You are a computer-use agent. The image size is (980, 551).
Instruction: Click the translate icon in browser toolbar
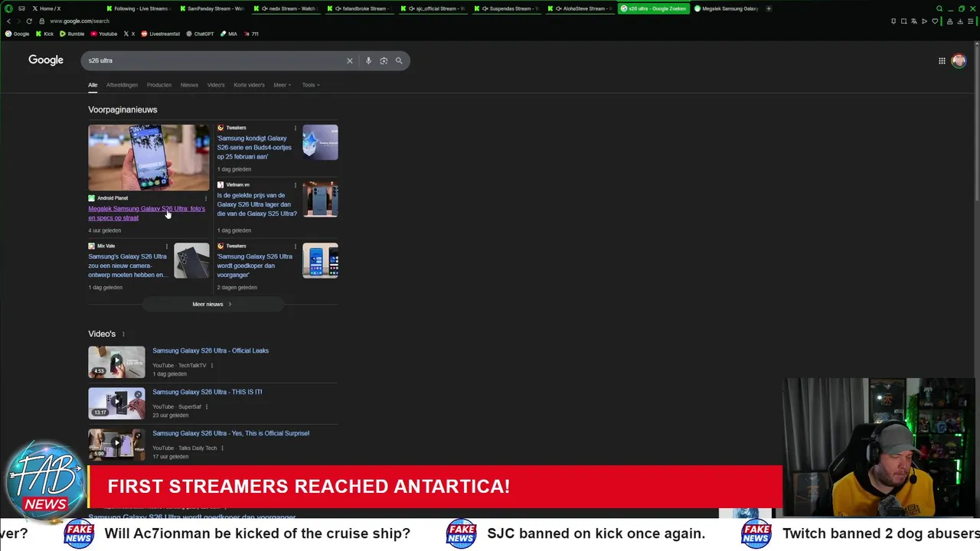pyautogui.click(x=913, y=21)
